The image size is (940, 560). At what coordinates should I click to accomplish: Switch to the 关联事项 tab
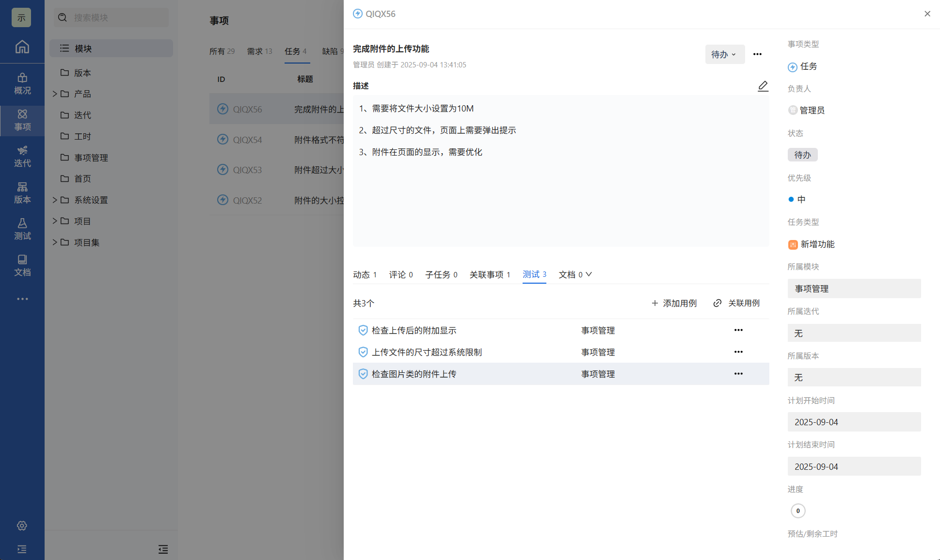pyautogui.click(x=489, y=274)
